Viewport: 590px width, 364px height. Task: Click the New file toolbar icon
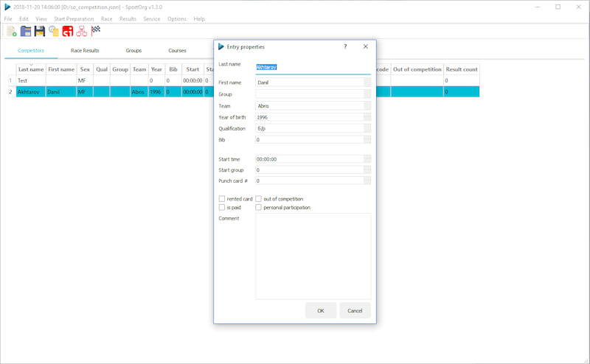click(x=12, y=31)
